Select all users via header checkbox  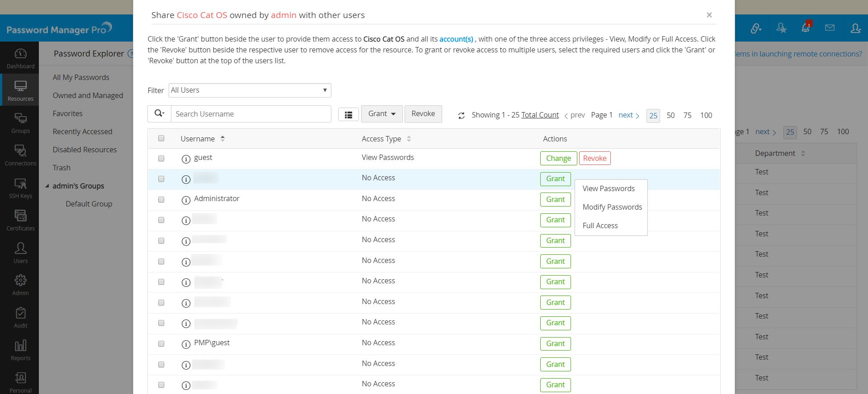coord(161,138)
